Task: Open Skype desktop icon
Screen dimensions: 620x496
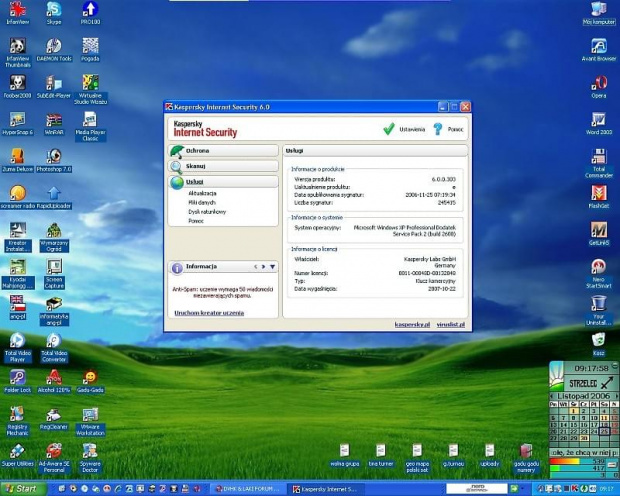Action: (x=54, y=13)
